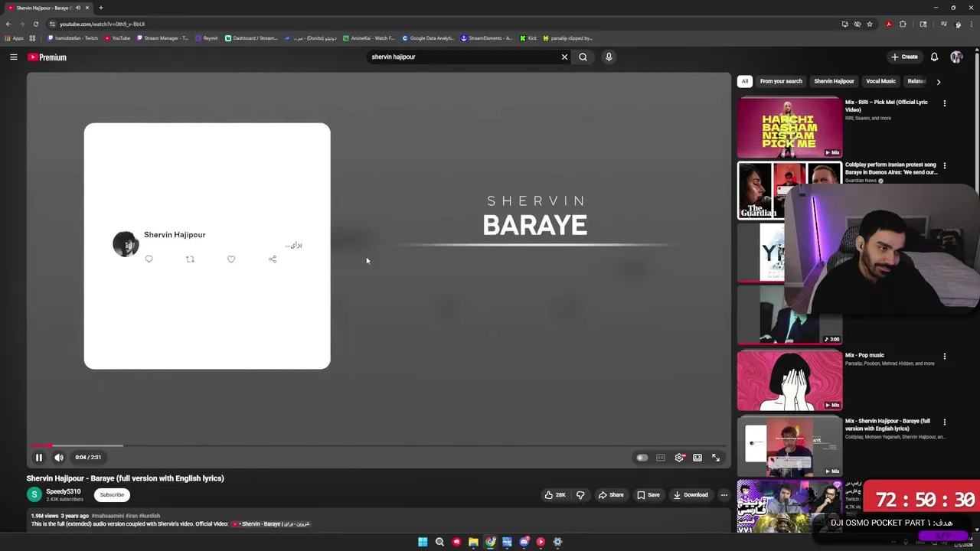This screenshot has height=551, width=980.
Task: Go to YouTube Premium home logo
Action: click(x=47, y=57)
